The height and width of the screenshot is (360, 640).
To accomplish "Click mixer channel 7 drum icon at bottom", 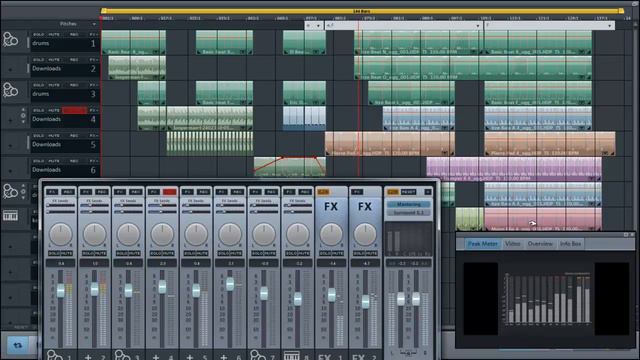I will [258, 355].
